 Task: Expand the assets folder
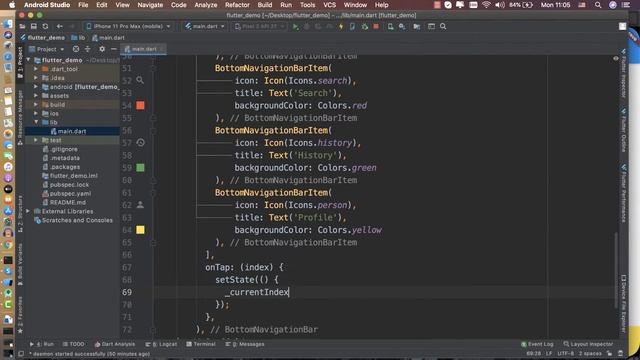tap(36, 96)
